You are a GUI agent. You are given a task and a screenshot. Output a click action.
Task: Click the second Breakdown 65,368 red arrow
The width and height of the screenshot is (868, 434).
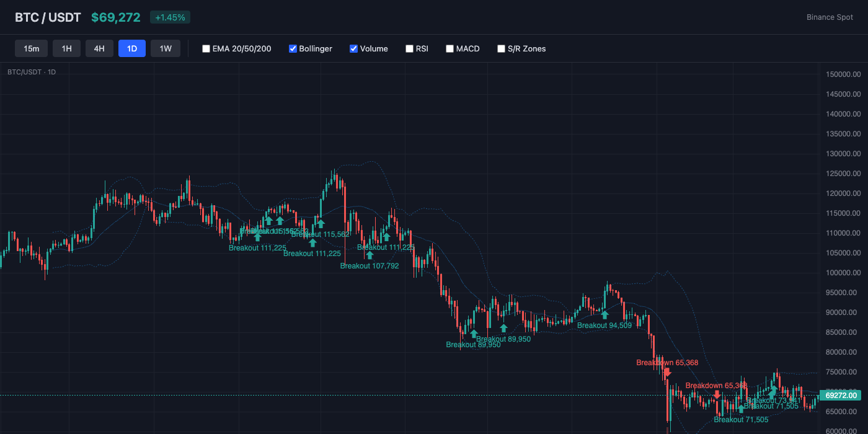click(x=717, y=394)
